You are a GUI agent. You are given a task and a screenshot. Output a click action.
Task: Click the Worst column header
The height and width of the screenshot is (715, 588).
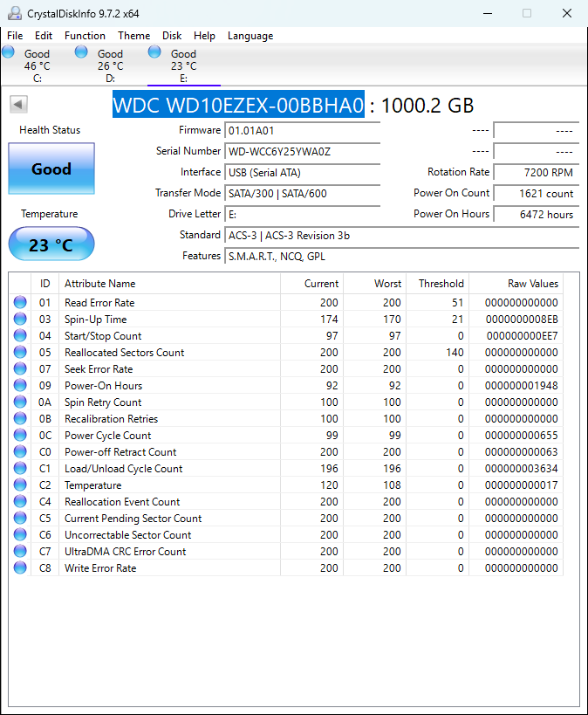point(374,284)
